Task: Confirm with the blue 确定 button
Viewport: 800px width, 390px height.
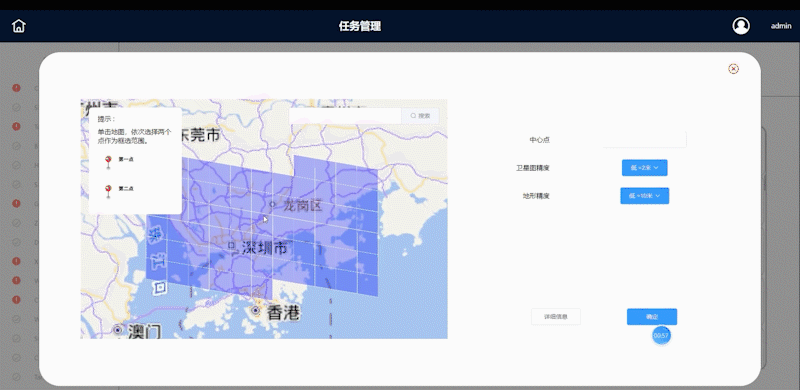Action: [652, 316]
